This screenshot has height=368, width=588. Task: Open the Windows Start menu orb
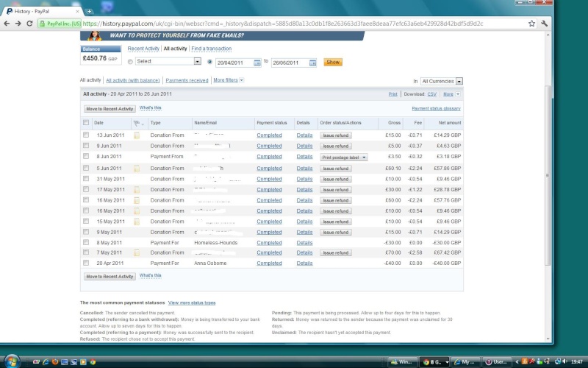(12, 361)
